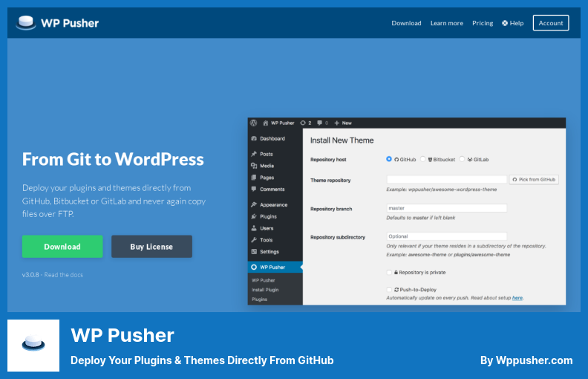Open the Download nav link
The height and width of the screenshot is (379, 588).
pyautogui.click(x=406, y=23)
